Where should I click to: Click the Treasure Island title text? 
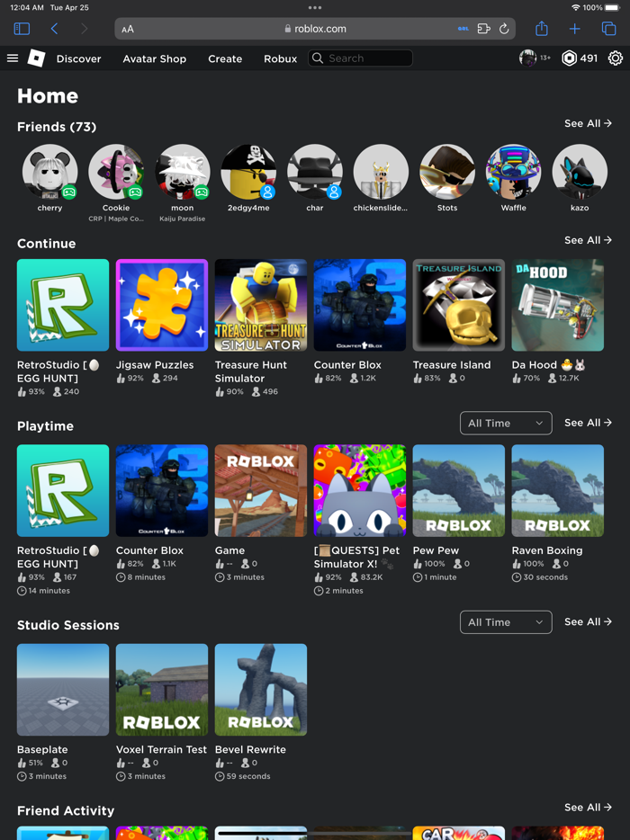(452, 365)
